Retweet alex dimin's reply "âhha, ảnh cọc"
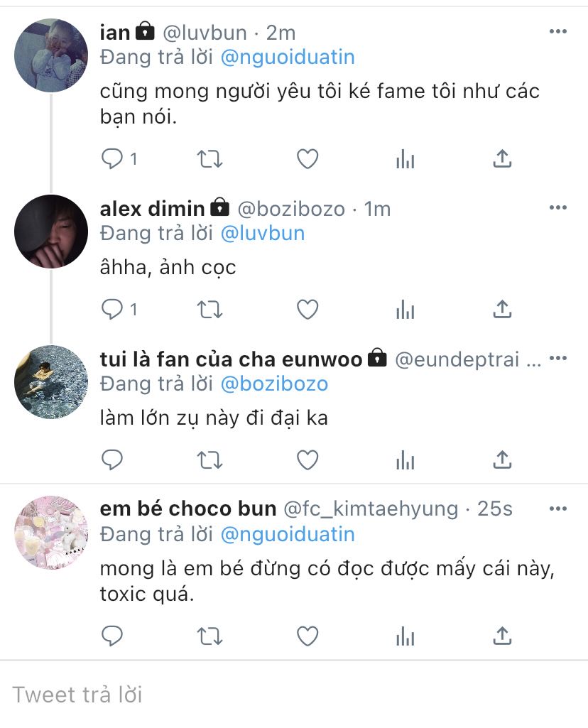 click(209, 310)
